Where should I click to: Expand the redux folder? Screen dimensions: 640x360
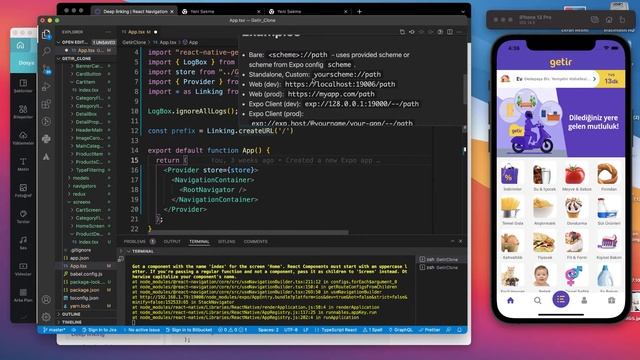79,194
